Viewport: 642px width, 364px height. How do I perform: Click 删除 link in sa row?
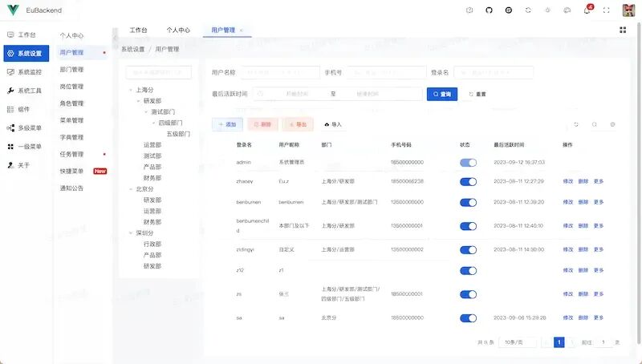click(583, 317)
